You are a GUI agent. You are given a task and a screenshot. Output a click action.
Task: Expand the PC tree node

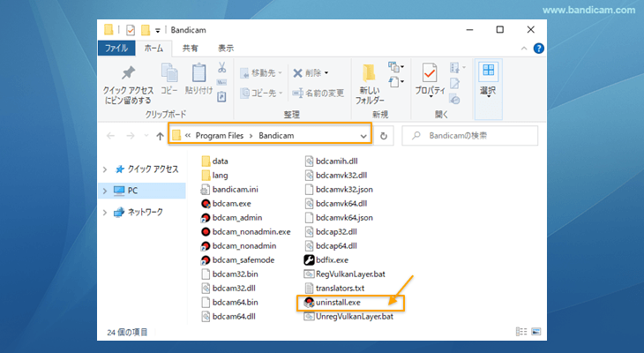pyautogui.click(x=105, y=191)
